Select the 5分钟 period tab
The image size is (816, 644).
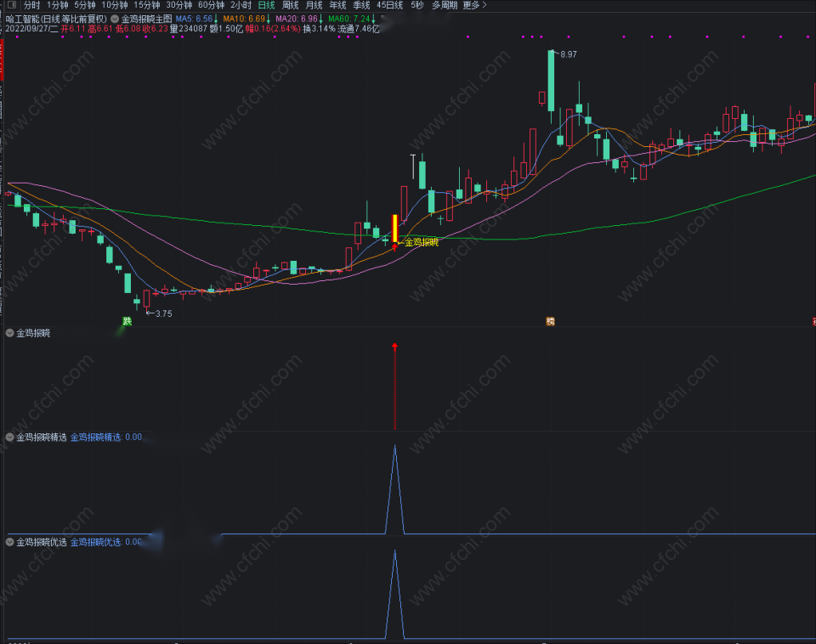click(x=85, y=5)
